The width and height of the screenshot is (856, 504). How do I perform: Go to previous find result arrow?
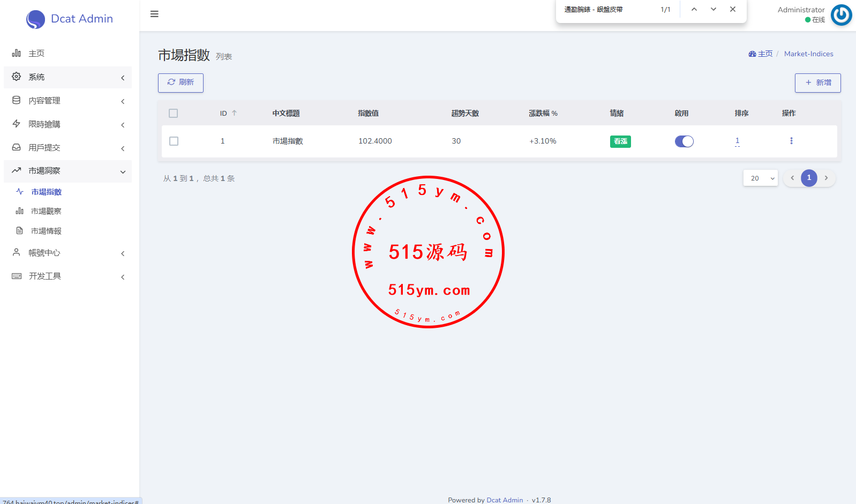pos(694,9)
